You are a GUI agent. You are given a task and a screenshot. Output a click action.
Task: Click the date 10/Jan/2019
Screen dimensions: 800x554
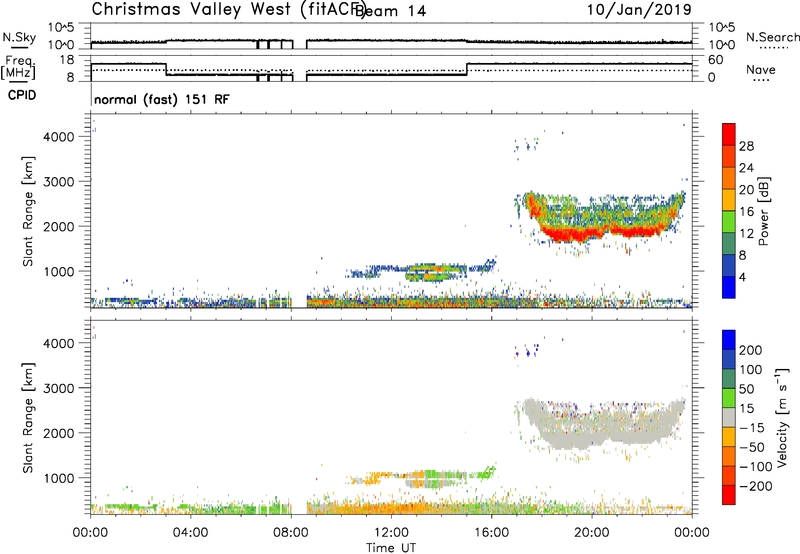pos(639,10)
